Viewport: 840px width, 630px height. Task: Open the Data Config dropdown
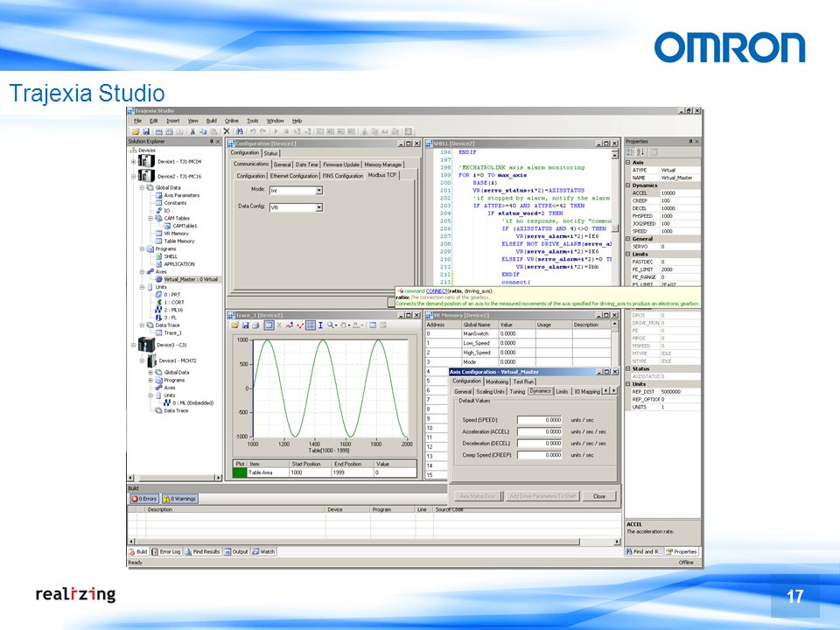coord(318,207)
